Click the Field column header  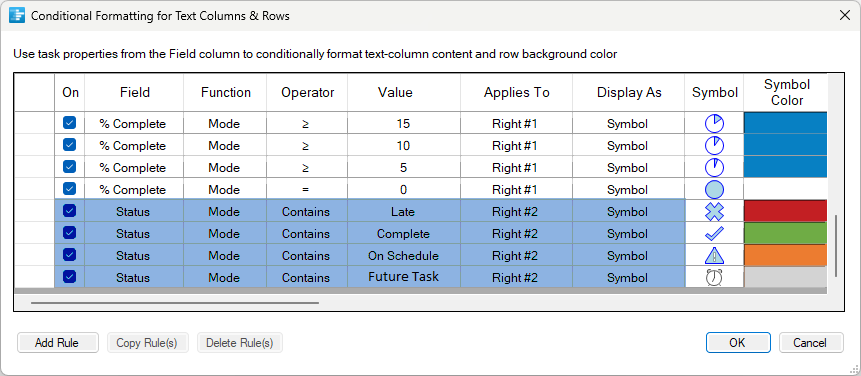point(135,93)
